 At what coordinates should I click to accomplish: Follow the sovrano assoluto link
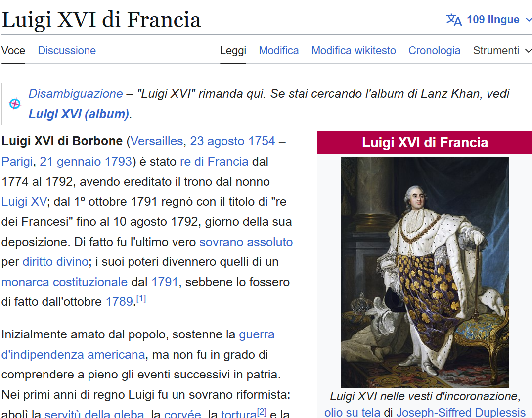point(246,242)
